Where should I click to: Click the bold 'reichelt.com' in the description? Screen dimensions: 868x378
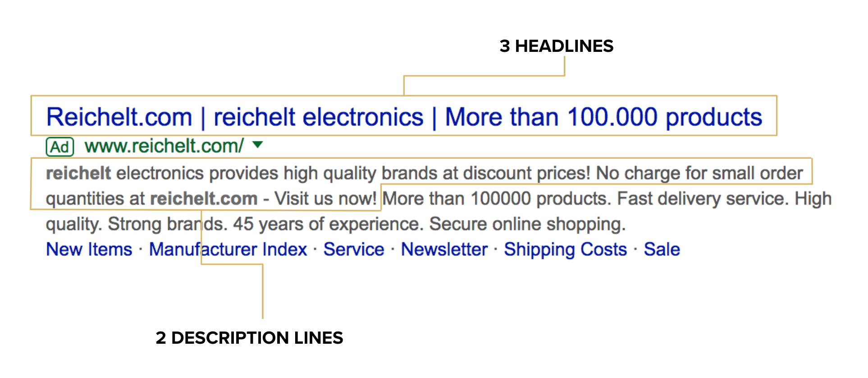click(204, 198)
